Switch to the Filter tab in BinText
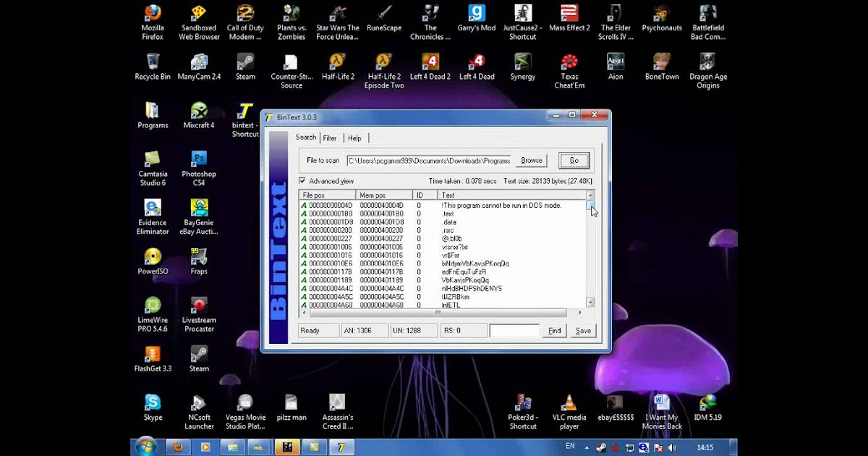The width and height of the screenshot is (868, 456). pos(330,138)
